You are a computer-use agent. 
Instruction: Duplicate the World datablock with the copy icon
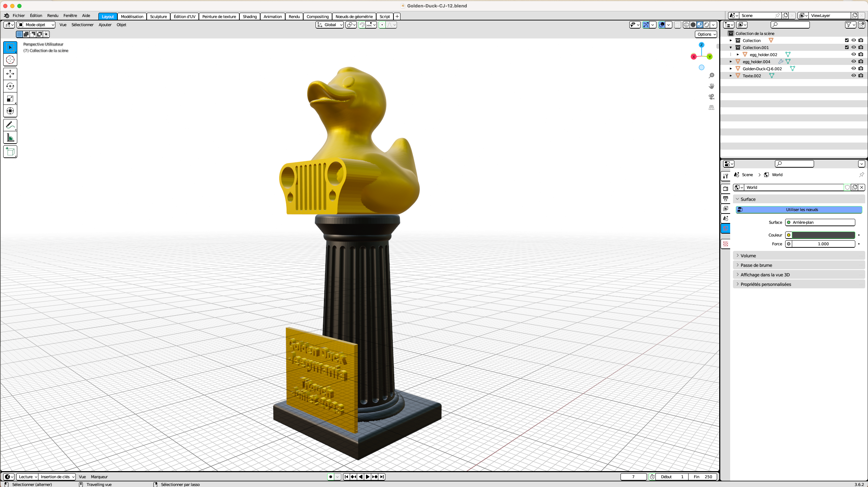(855, 187)
